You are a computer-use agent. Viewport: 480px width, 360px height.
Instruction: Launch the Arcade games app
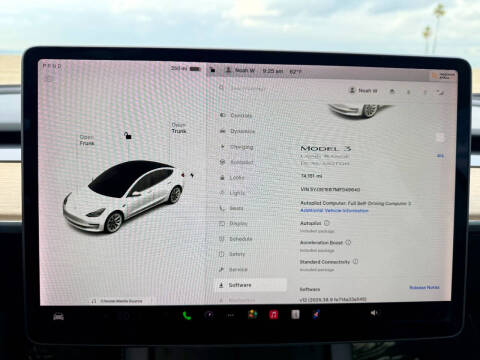252,314
